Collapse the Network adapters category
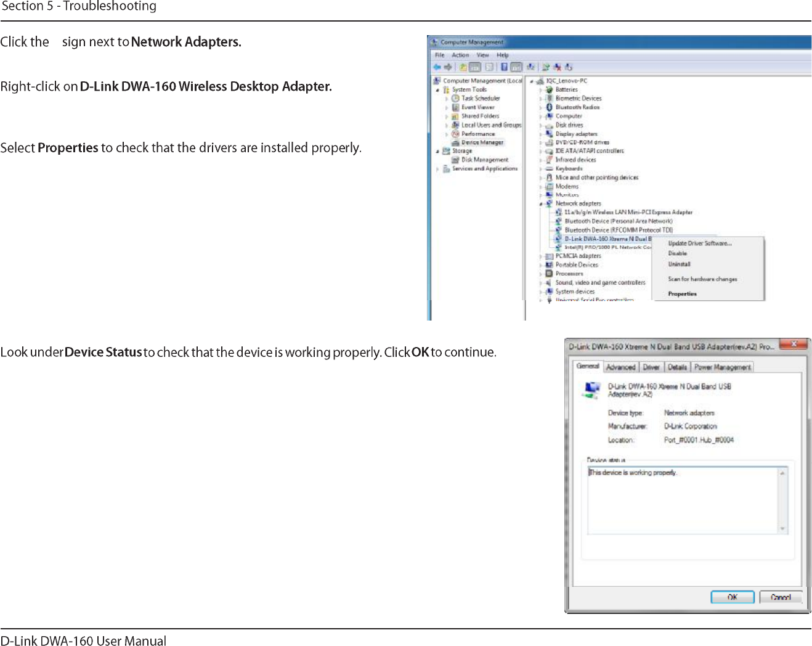The height and width of the screenshot is (646, 812). pyautogui.click(x=541, y=203)
